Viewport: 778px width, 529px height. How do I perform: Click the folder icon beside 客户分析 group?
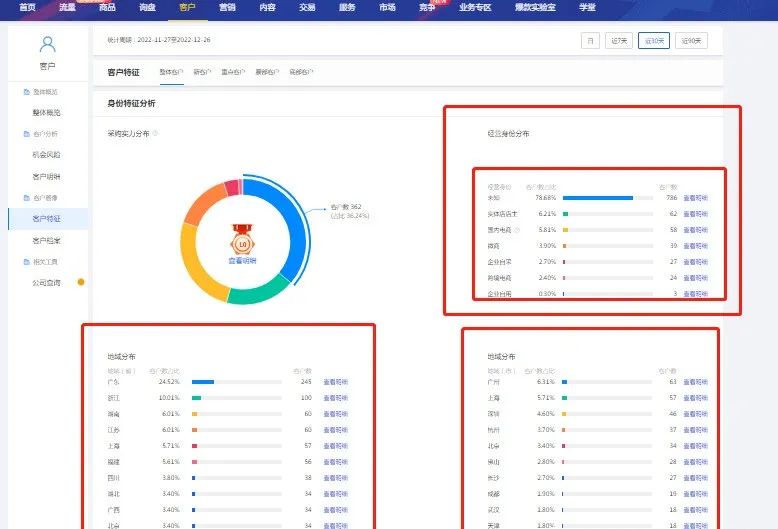pos(27,134)
